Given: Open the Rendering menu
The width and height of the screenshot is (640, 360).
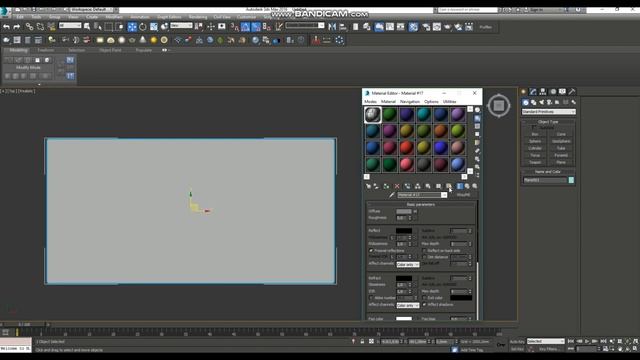Looking at the screenshot, I should pyautogui.click(x=198, y=17).
